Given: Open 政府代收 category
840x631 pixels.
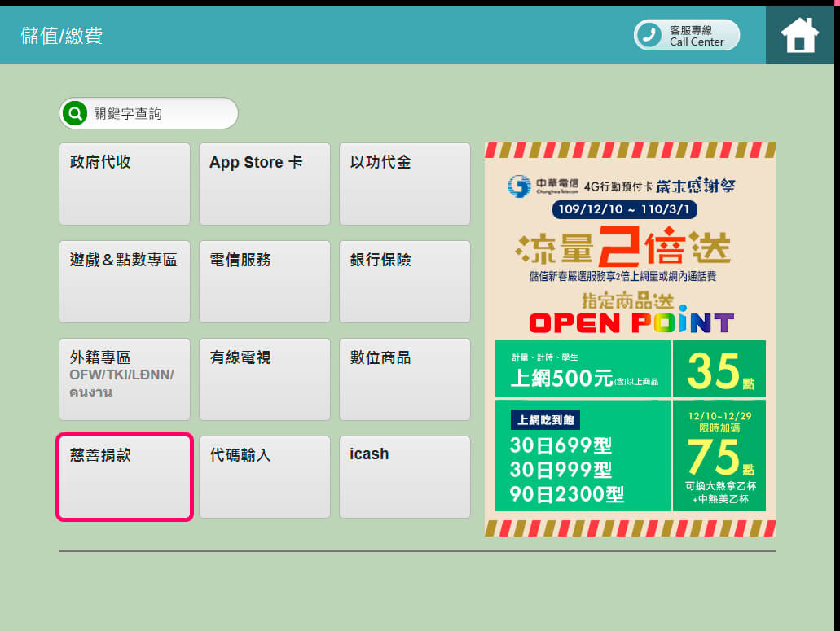Looking at the screenshot, I should [124, 184].
